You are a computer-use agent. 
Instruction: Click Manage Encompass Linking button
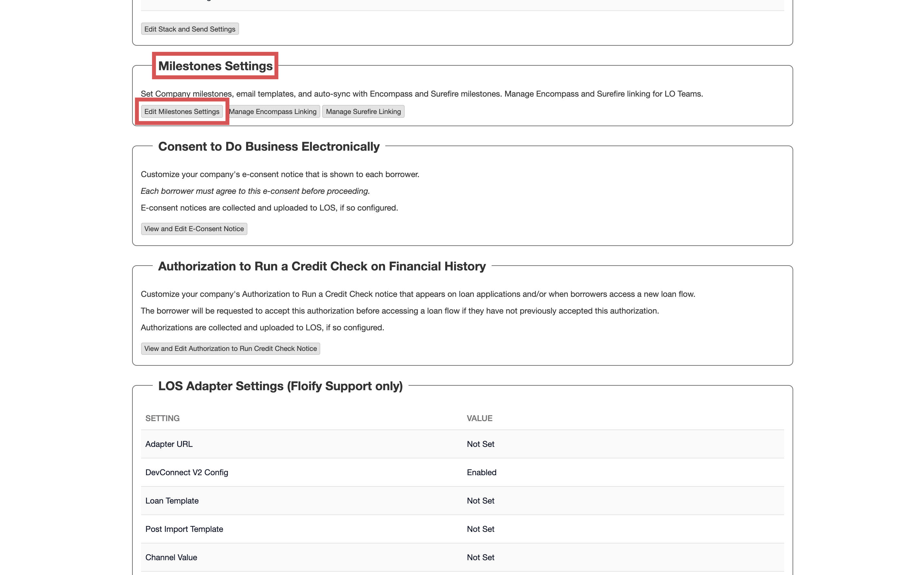click(x=273, y=111)
